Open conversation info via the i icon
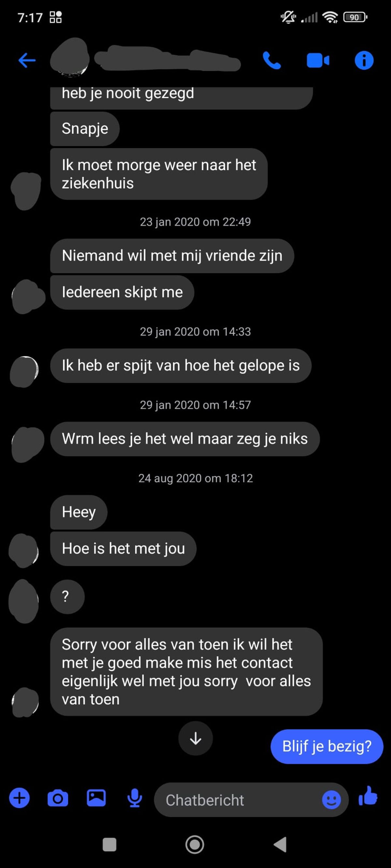The image size is (391, 868). [364, 61]
